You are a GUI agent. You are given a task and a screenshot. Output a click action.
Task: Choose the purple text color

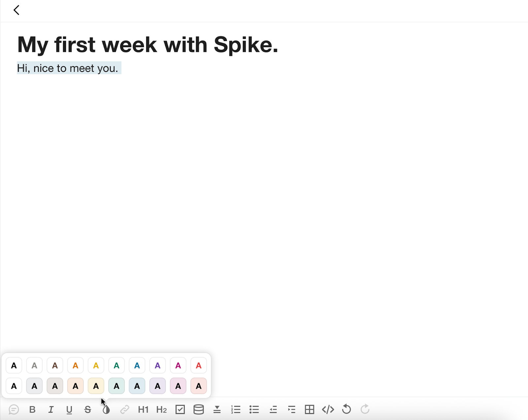coord(157,365)
